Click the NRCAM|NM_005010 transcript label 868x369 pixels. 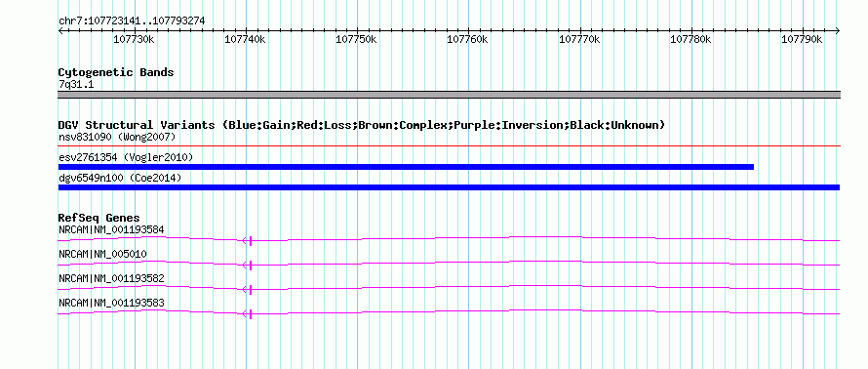(102, 255)
